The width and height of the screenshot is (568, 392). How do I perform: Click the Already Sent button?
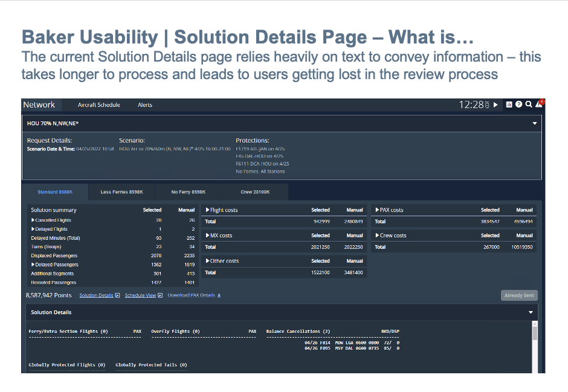coord(519,295)
